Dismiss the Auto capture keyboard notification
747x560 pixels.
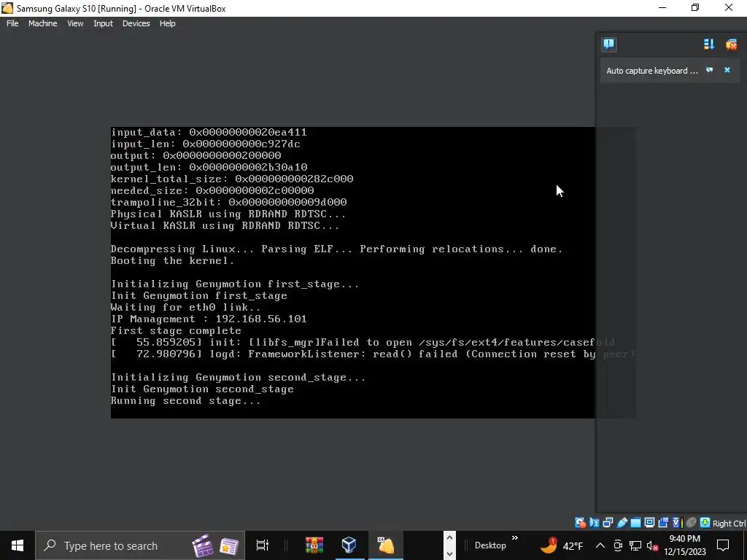(727, 70)
